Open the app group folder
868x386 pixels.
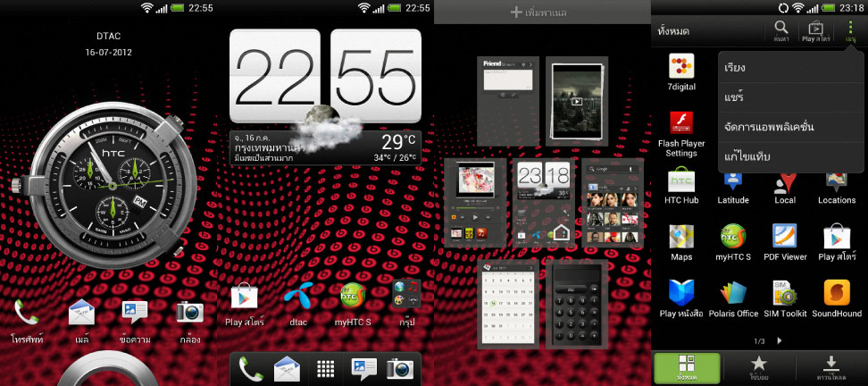(407, 302)
